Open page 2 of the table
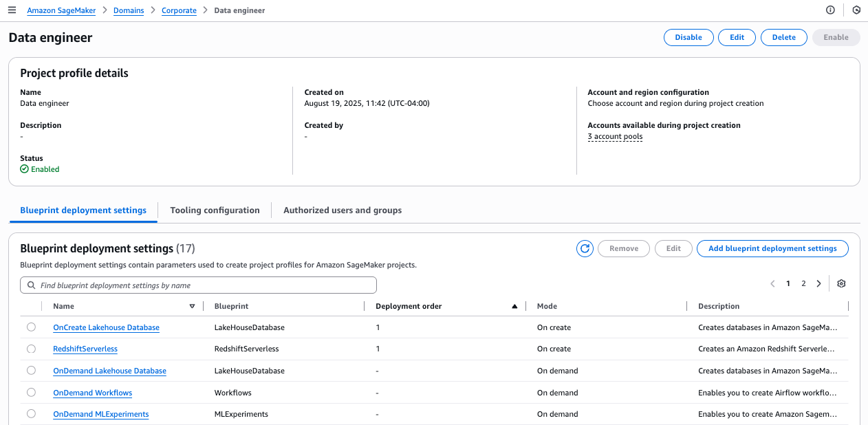This screenshot has height=425, width=868. 803,284
